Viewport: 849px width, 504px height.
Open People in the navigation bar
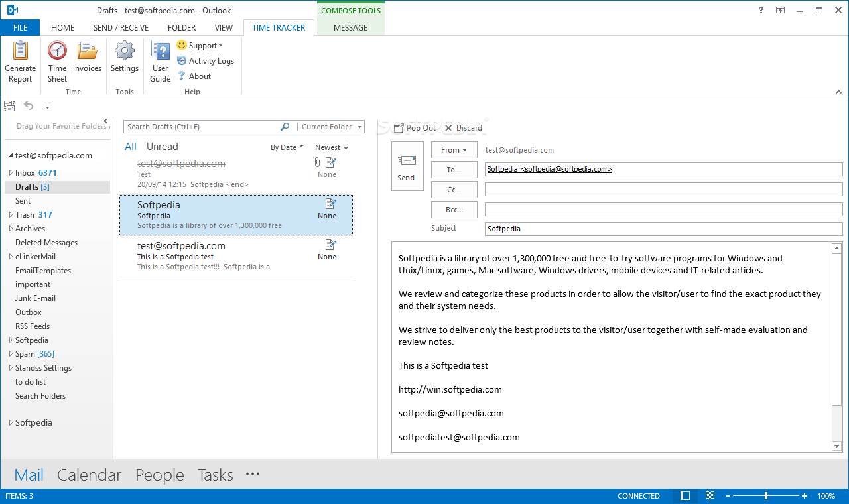(x=160, y=475)
